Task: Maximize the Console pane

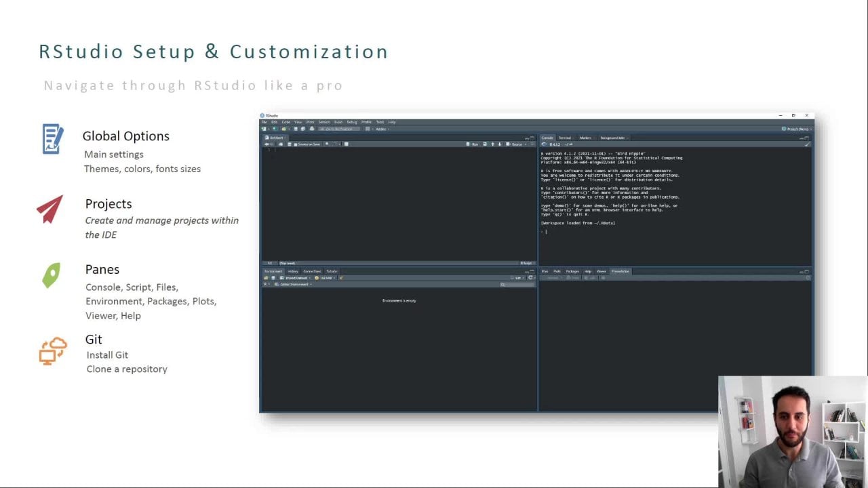Action: (807, 138)
